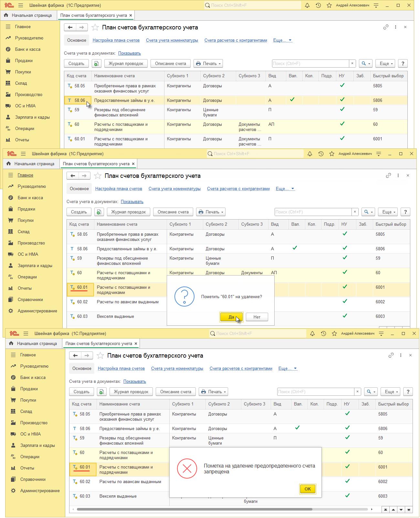Click Описание счета button in bottom window

[176, 392]
